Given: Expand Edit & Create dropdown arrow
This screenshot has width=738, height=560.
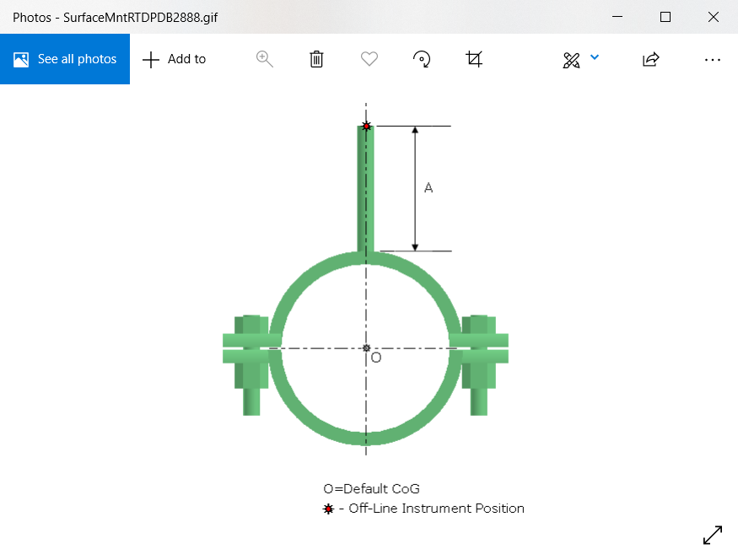Looking at the screenshot, I should coord(595,57).
